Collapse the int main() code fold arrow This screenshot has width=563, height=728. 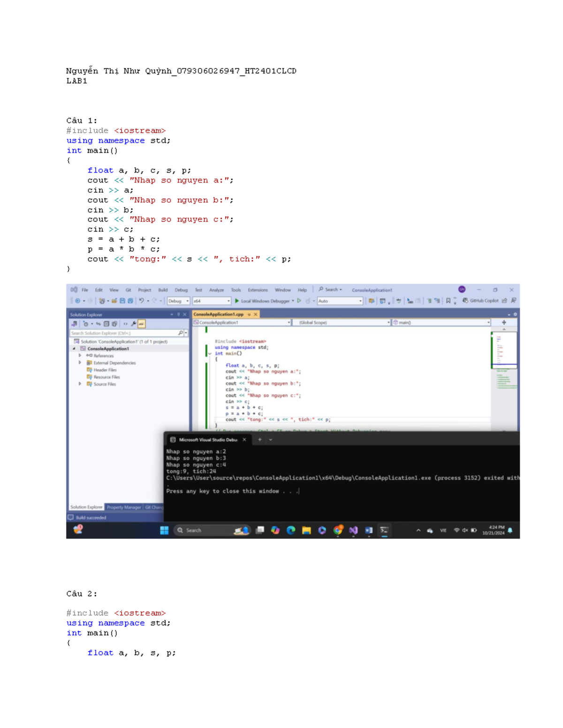tap(210, 353)
